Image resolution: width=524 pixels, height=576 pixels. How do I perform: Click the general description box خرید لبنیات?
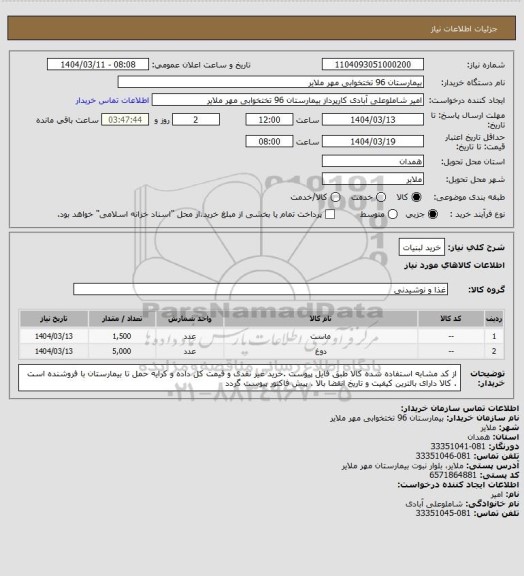pos(422,247)
